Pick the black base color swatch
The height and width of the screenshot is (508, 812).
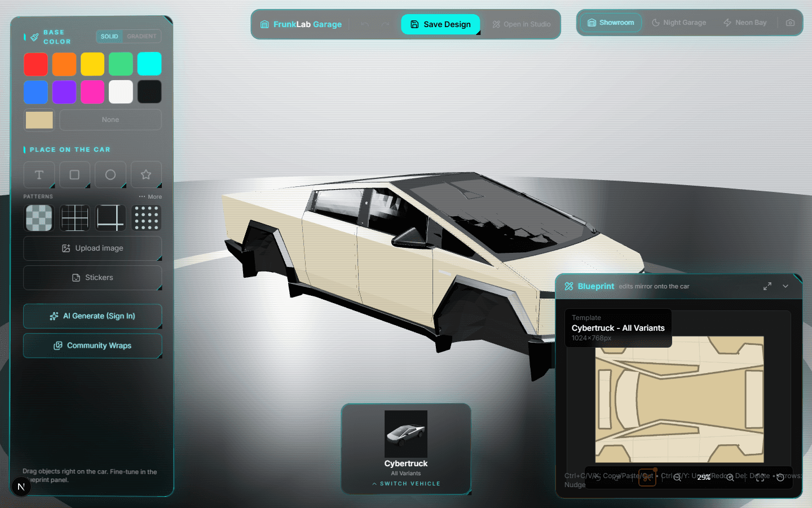(x=149, y=91)
